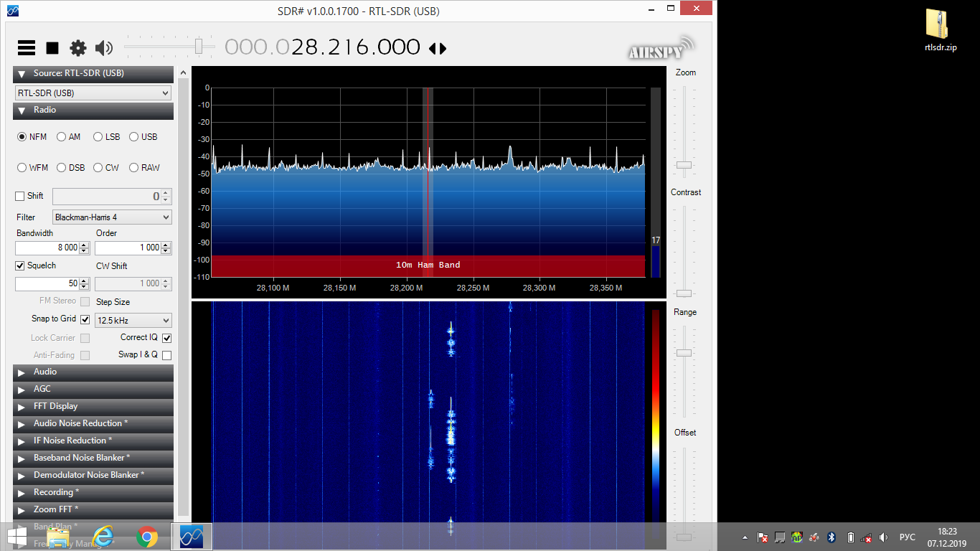
Task: Select the AM demodulation mode
Action: (x=62, y=137)
